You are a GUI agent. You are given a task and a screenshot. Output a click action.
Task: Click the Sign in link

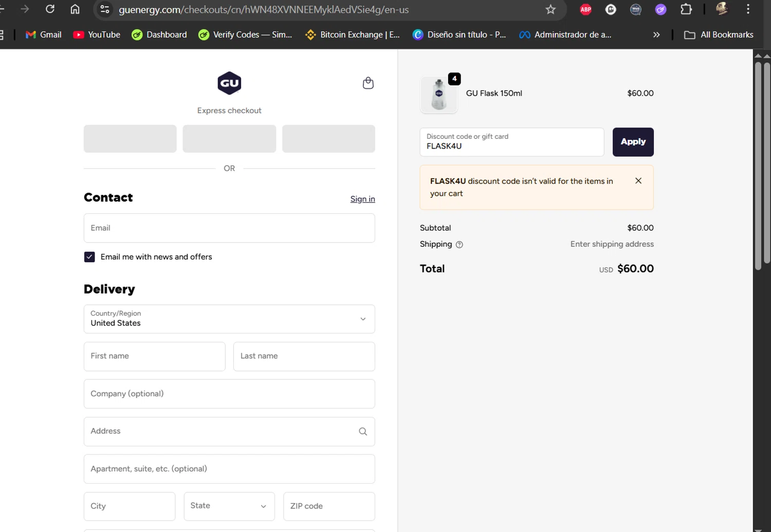click(x=363, y=199)
